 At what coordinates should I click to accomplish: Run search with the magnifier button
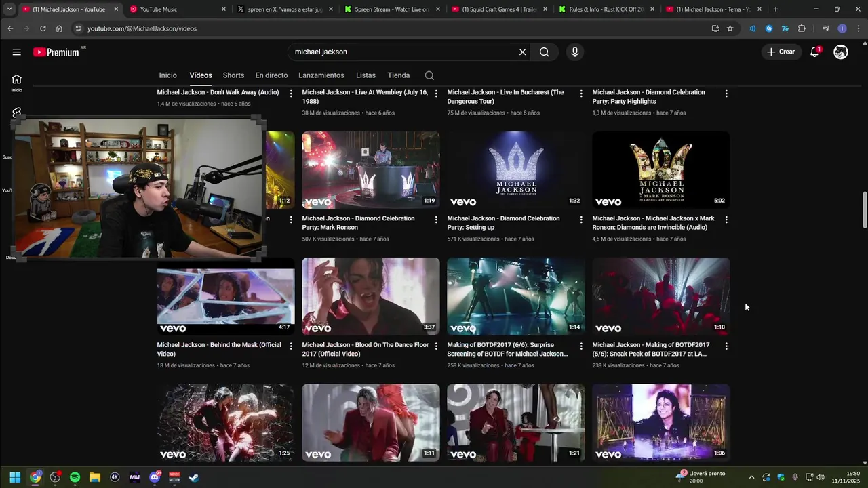tap(544, 52)
